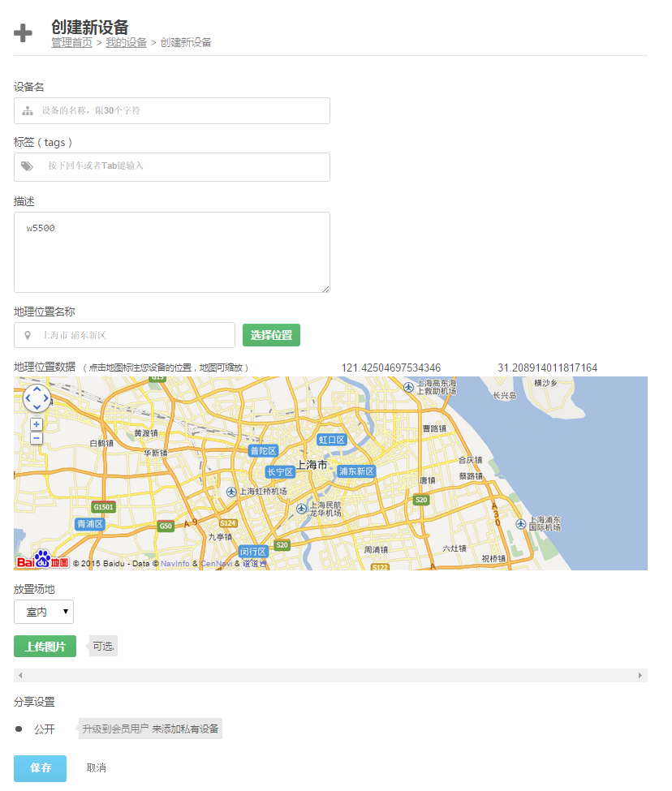Go to 我的设备 breadcrumb link
Screen dimensions: 672x791
click(126, 42)
